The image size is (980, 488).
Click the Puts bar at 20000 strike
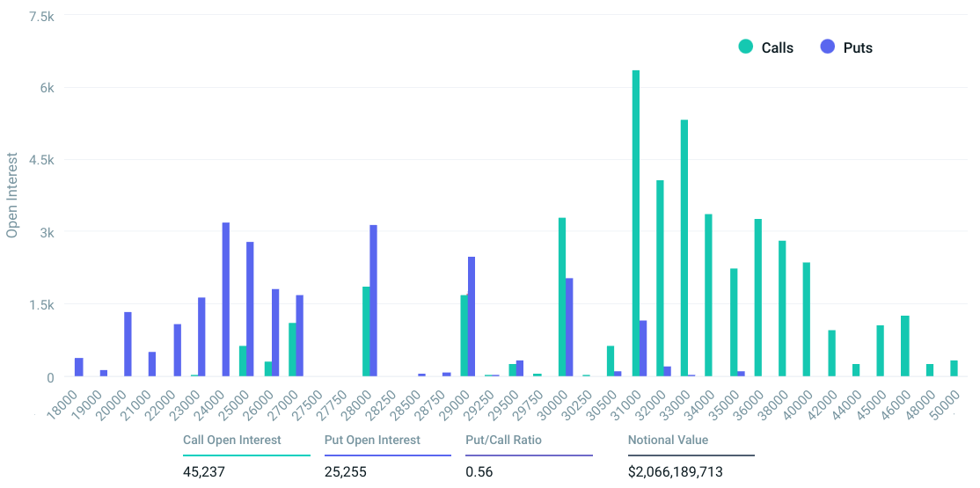click(x=128, y=344)
